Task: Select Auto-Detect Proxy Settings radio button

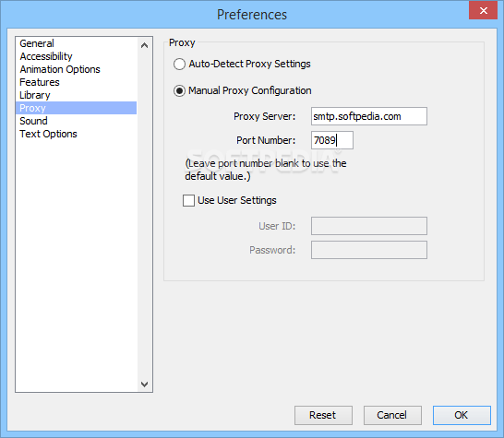Action: coord(179,65)
